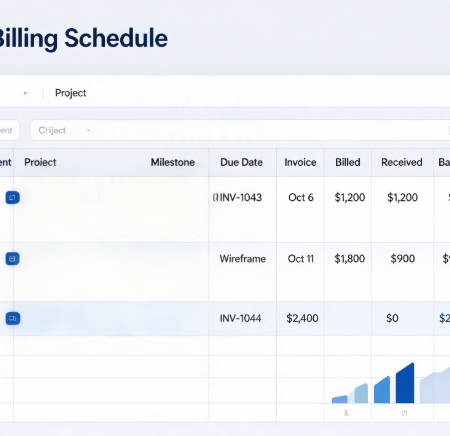
Task: Select the $2,400 cell
Action: pos(302,318)
